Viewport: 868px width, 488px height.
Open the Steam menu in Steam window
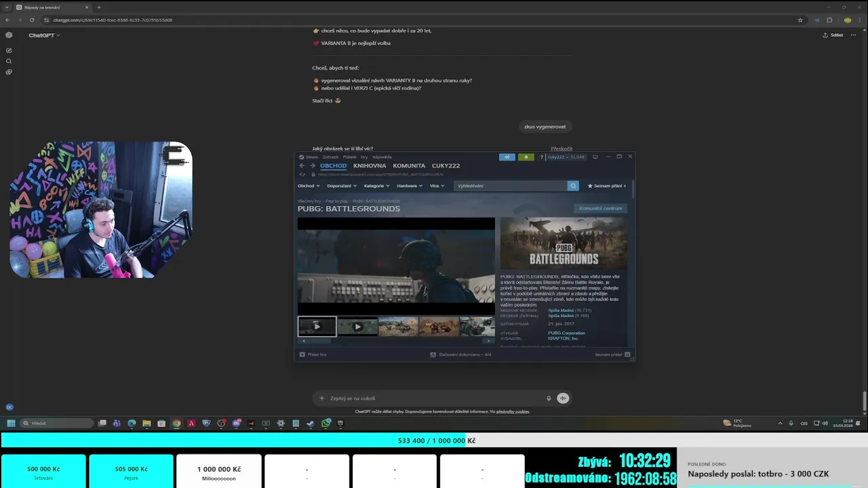point(310,157)
